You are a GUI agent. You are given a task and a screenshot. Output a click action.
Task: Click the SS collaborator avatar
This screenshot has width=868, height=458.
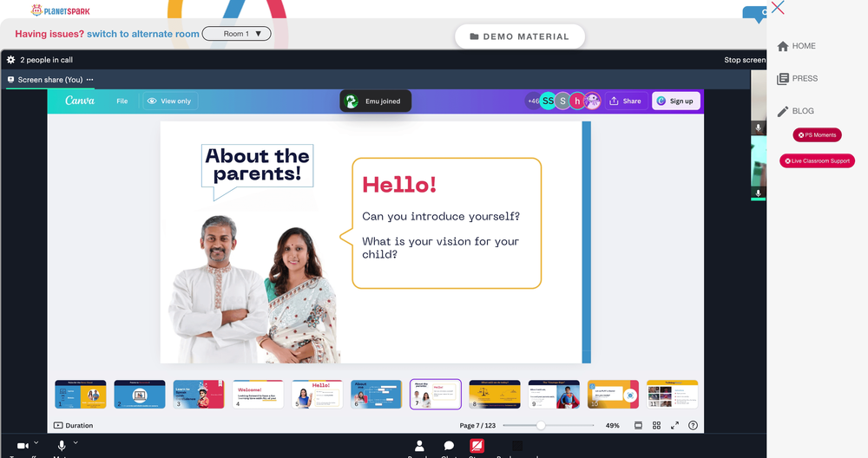[548, 101]
